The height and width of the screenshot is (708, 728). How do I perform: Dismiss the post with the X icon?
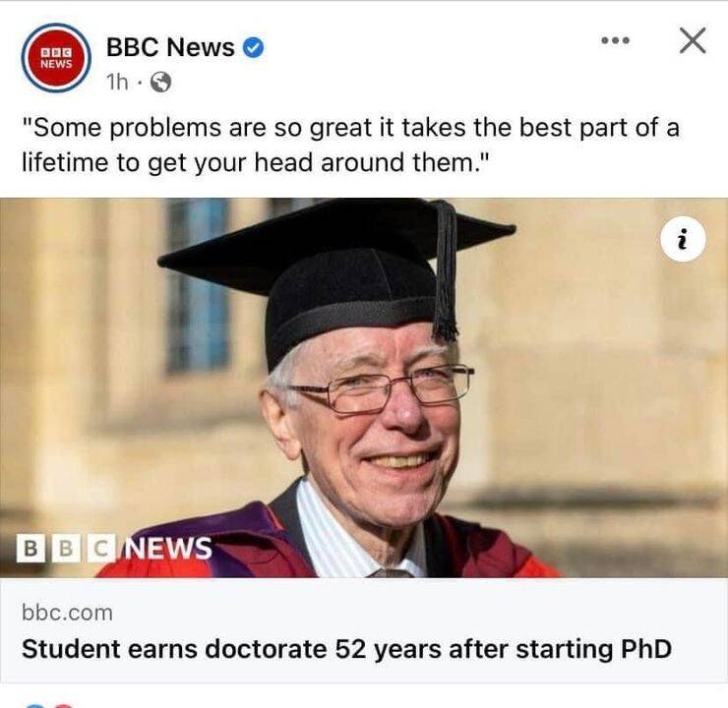click(693, 41)
